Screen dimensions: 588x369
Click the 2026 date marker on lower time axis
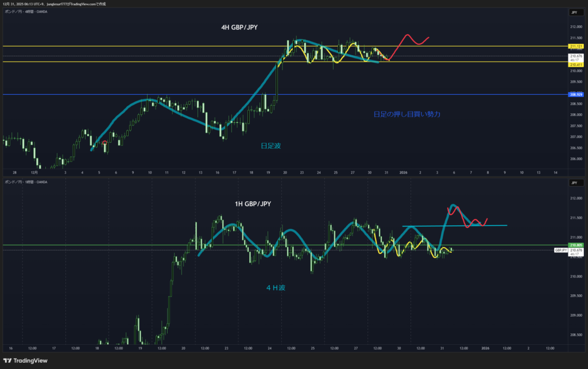click(x=485, y=348)
